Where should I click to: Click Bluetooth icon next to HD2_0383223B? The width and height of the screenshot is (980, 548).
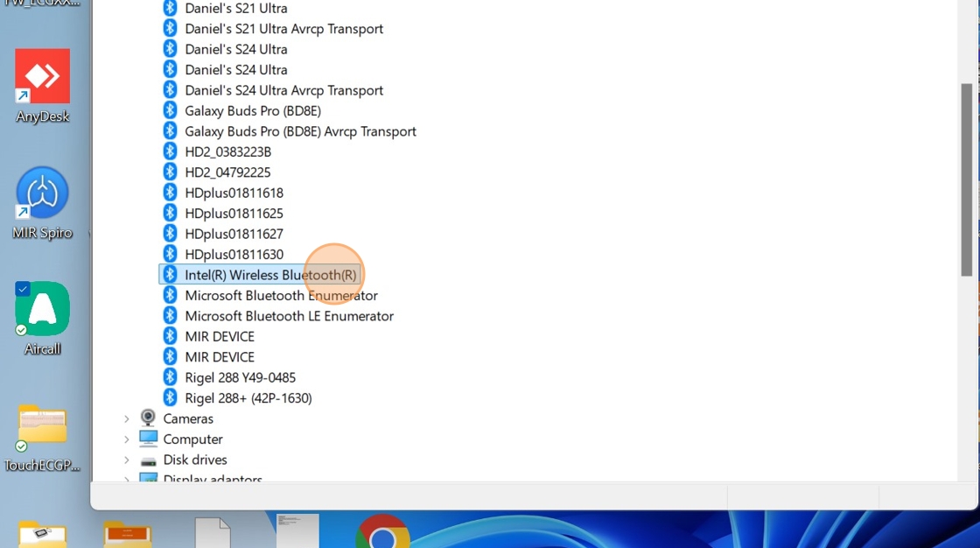point(170,151)
